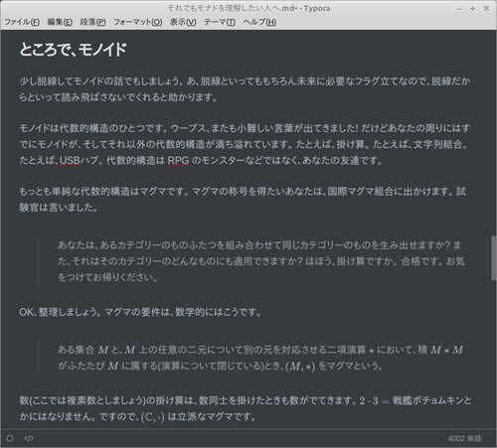This screenshot has width=497, height=448.
Task: Click the underlined word USB
Action: click(70, 160)
